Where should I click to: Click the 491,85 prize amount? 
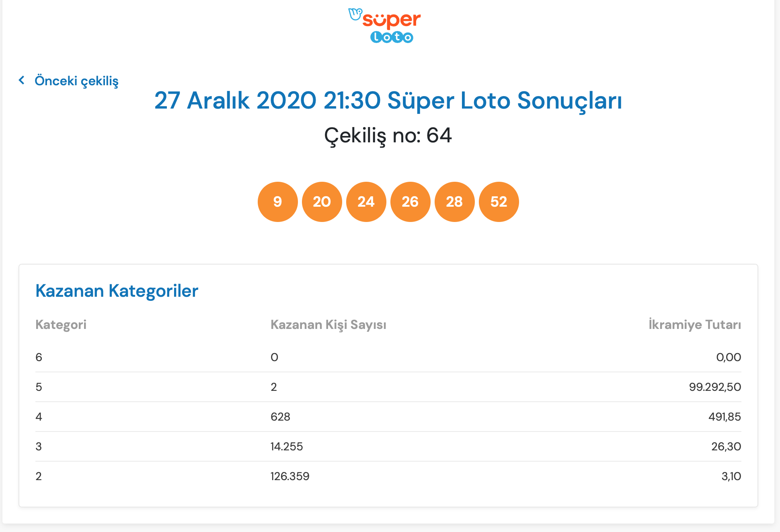tap(725, 417)
